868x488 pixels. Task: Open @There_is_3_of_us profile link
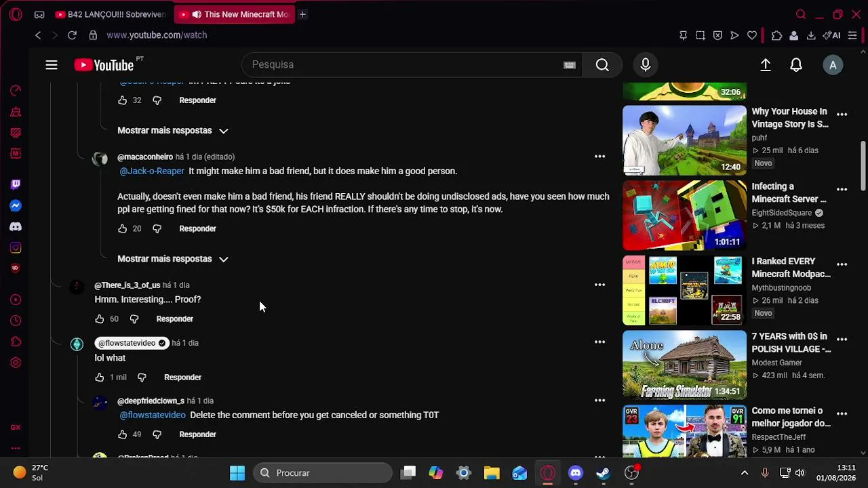click(x=127, y=285)
